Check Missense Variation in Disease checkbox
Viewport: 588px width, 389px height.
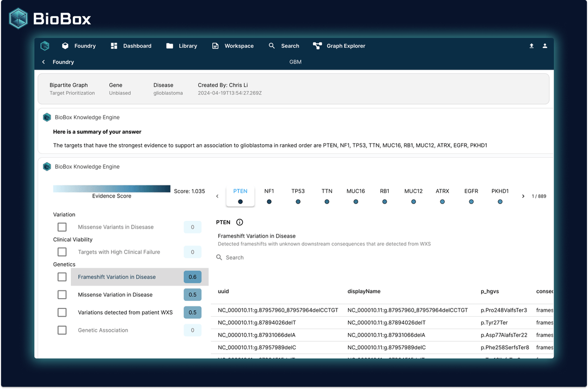tap(62, 294)
